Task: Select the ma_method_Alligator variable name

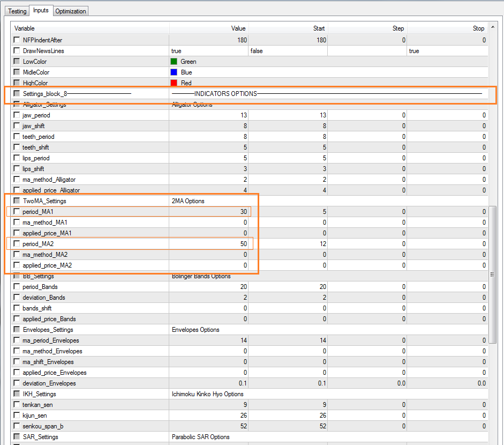Action: 49,180
